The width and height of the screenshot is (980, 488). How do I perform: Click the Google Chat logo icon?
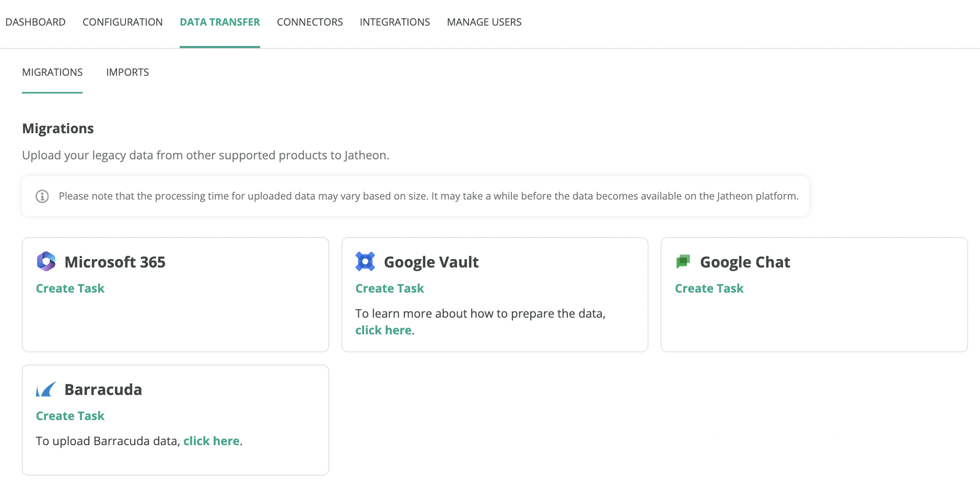pos(683,261)
